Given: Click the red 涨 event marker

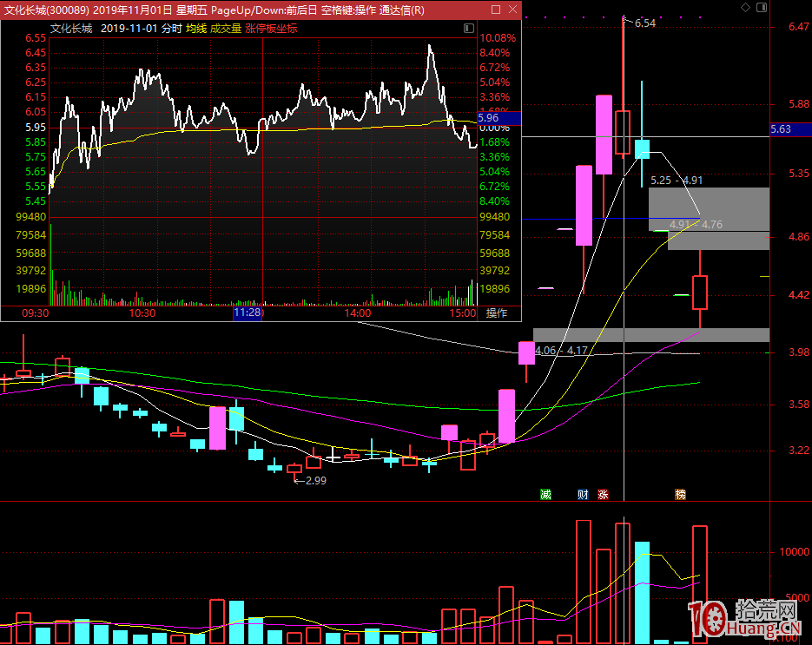Looking at the screenshot, I should pos(603,495).
